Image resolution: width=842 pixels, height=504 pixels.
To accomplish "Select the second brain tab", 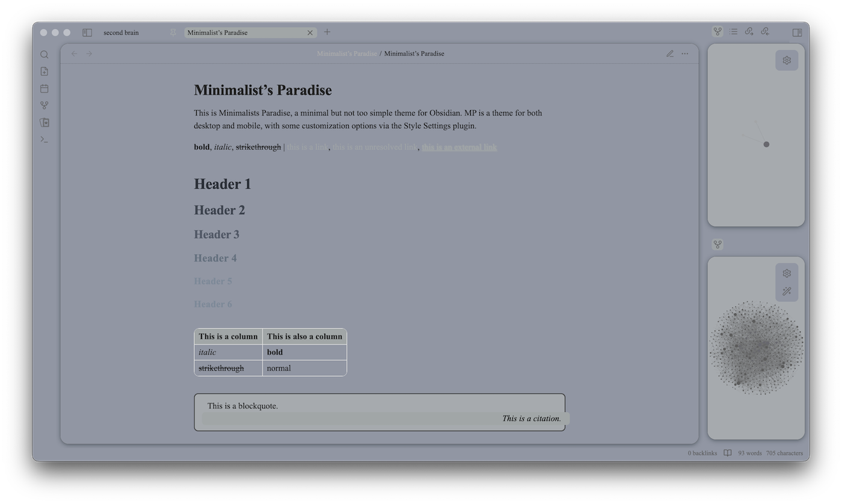I will 121,32.
